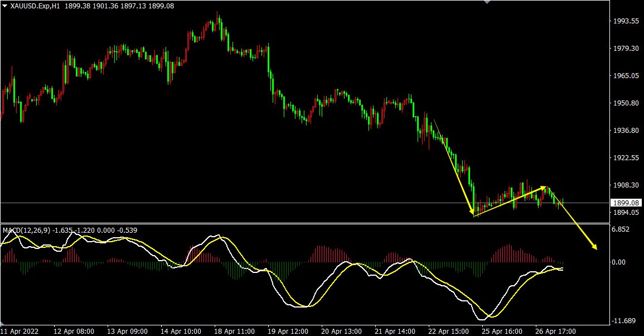
Task: Click the triangle beside the XAUUSD.Exp,H1 title
Action: 5,6
